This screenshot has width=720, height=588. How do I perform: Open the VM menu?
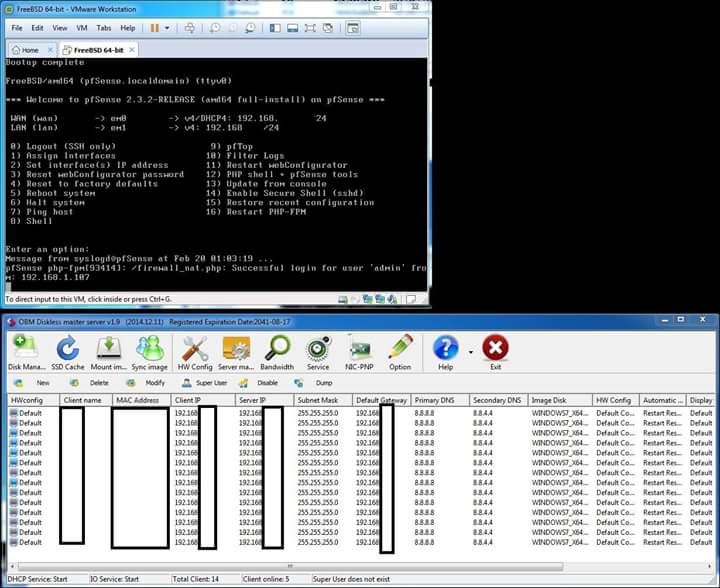(x=82, y=28)
